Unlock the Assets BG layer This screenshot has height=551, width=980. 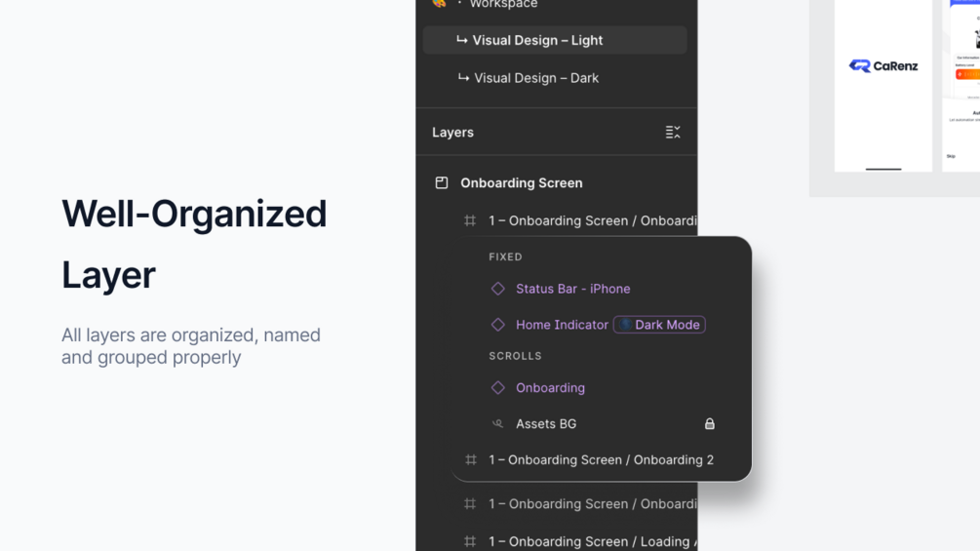coord(710,424)
